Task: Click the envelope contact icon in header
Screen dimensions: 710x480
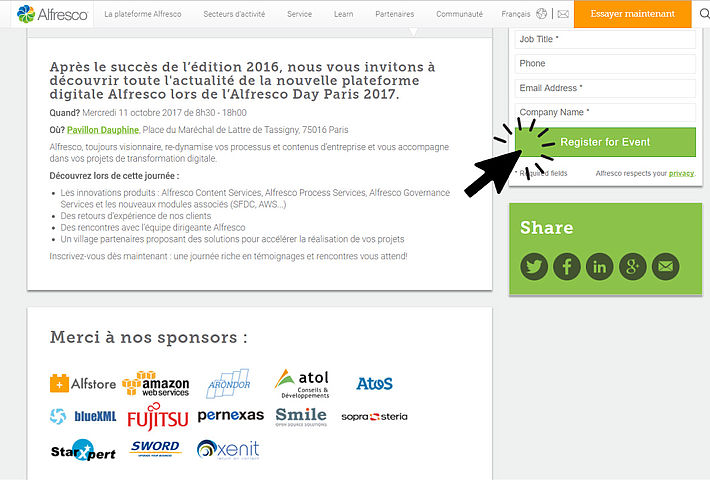Action: (563, 14)
